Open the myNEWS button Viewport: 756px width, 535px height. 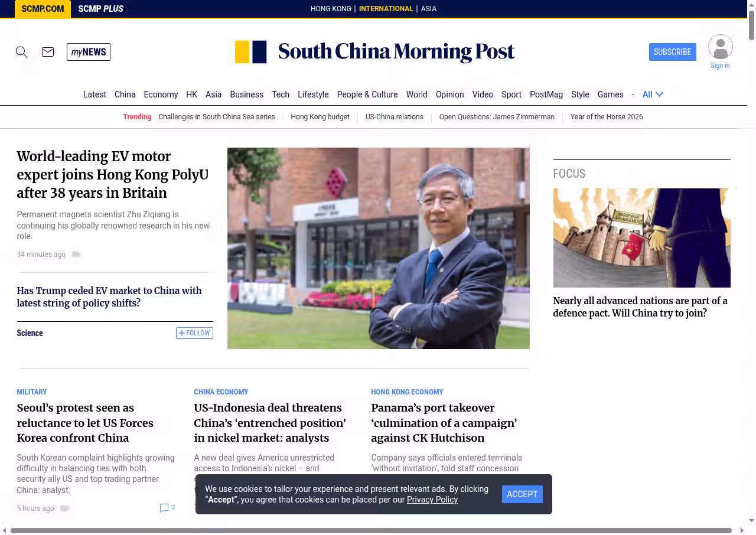89,52
